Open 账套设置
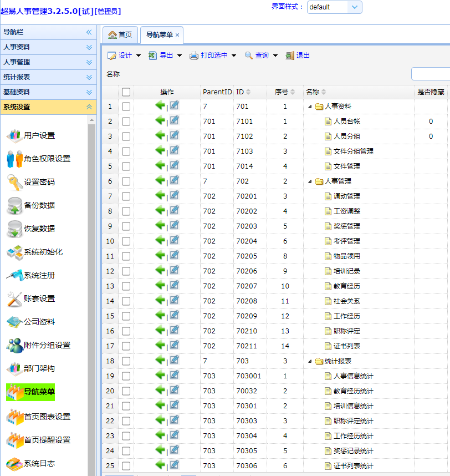Image resolution: width=450 pixels, height=476 pixels. pos(32,298)
